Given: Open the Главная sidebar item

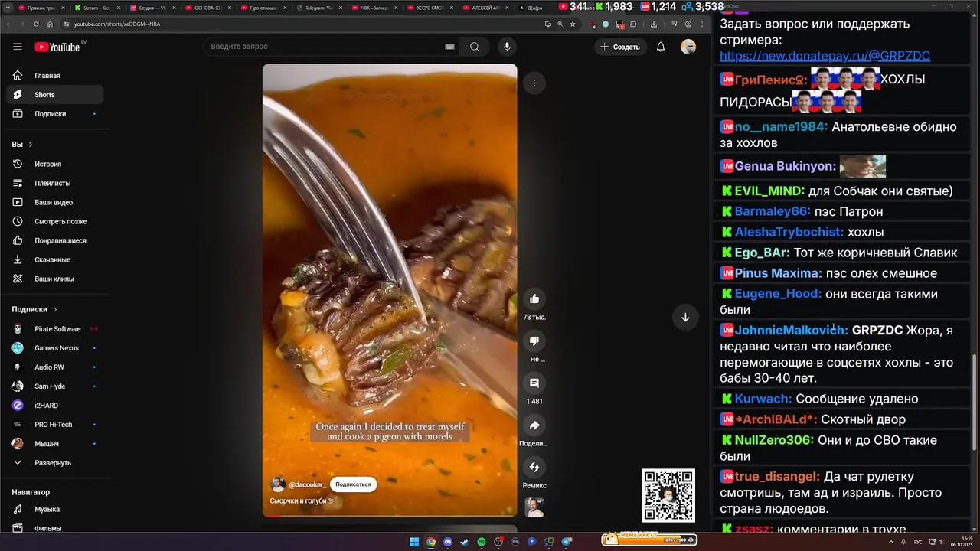Looking at the screenshot, I should (x=54, y=76).
